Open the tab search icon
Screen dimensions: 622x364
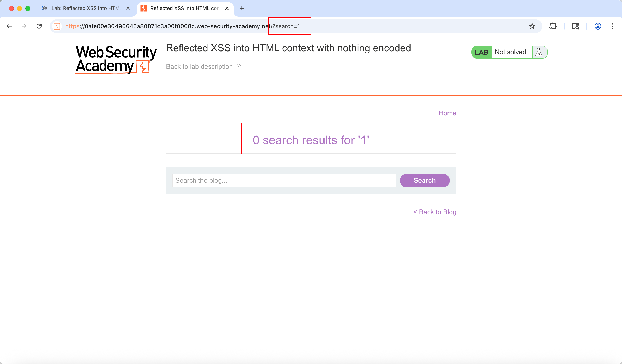pos(575,26)
